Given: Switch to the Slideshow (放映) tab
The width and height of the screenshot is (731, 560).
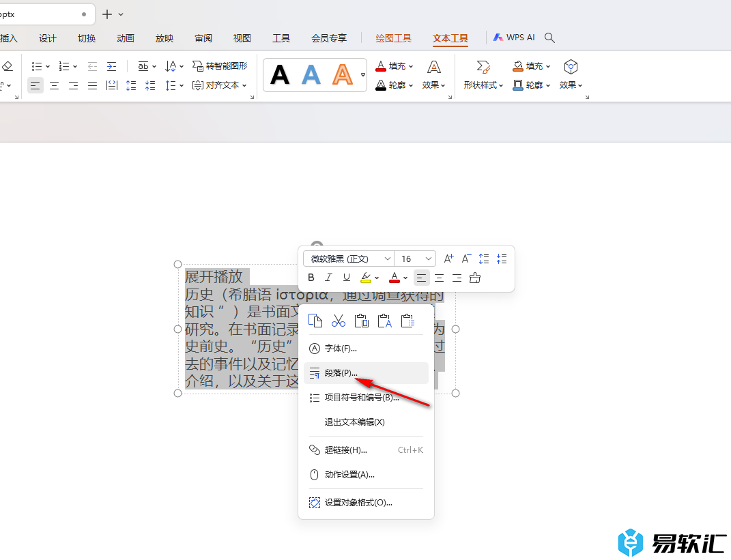Looking at the screenshot, I should click(164, 38).
